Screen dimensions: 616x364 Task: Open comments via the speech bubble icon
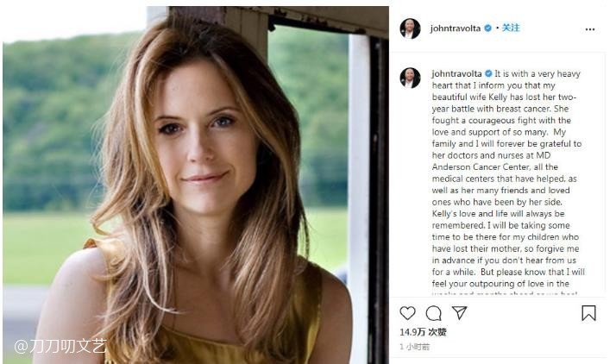433,313
